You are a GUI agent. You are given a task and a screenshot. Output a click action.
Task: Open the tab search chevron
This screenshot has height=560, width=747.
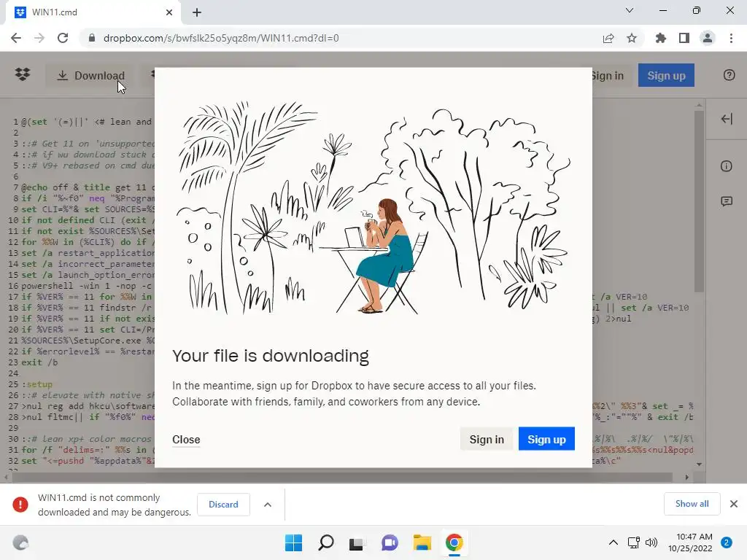pos(630,10)
